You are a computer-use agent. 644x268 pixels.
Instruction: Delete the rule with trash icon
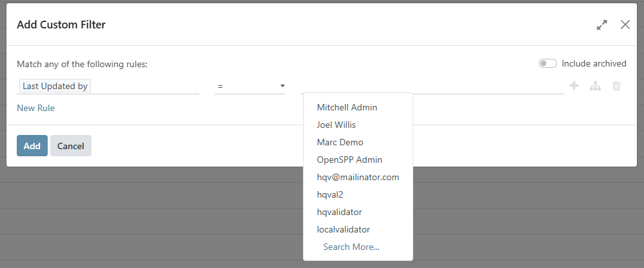pos(616,86)
